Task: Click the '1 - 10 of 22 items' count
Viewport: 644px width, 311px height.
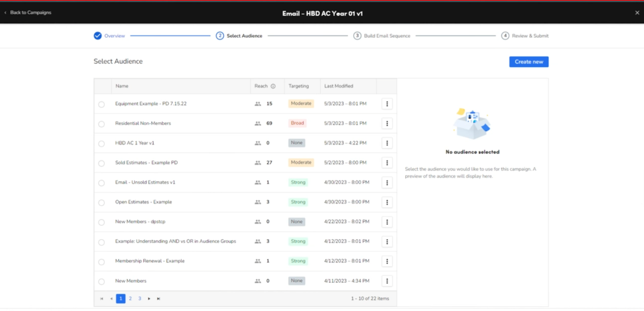Action: tap(370, 299)
